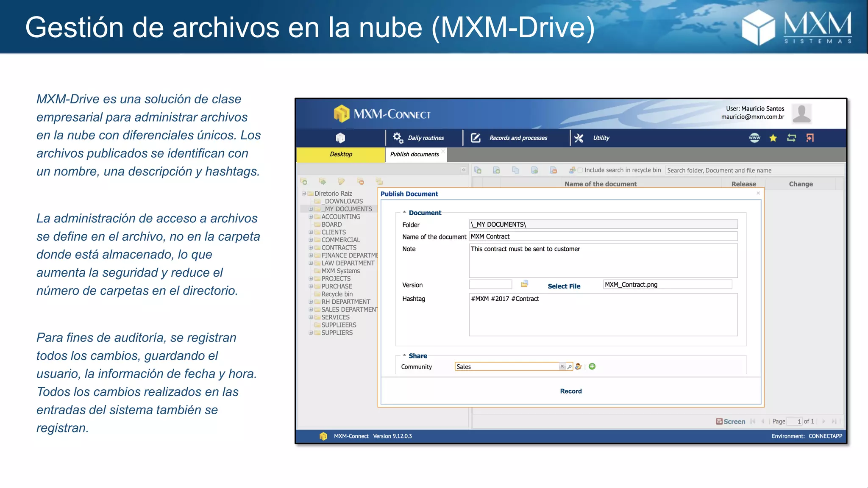Click the delete folder icon above folder tree
The image size is (868, 488).
coord(360,181)
